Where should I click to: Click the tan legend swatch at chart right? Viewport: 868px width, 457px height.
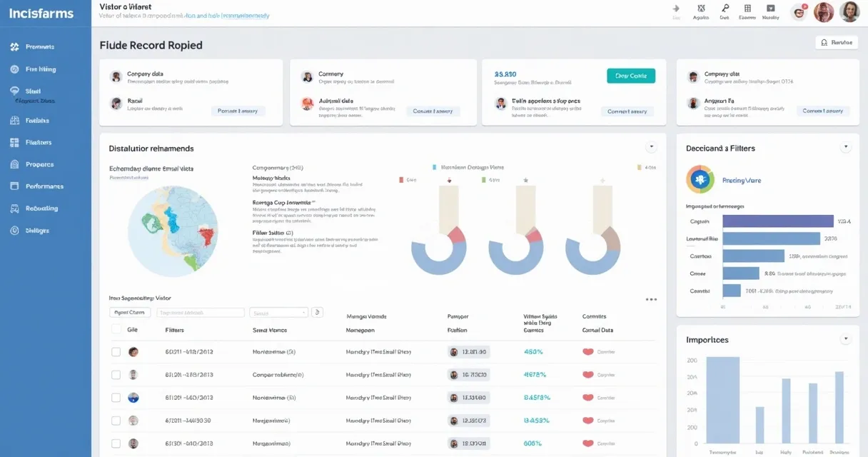(x=639, y=167)
